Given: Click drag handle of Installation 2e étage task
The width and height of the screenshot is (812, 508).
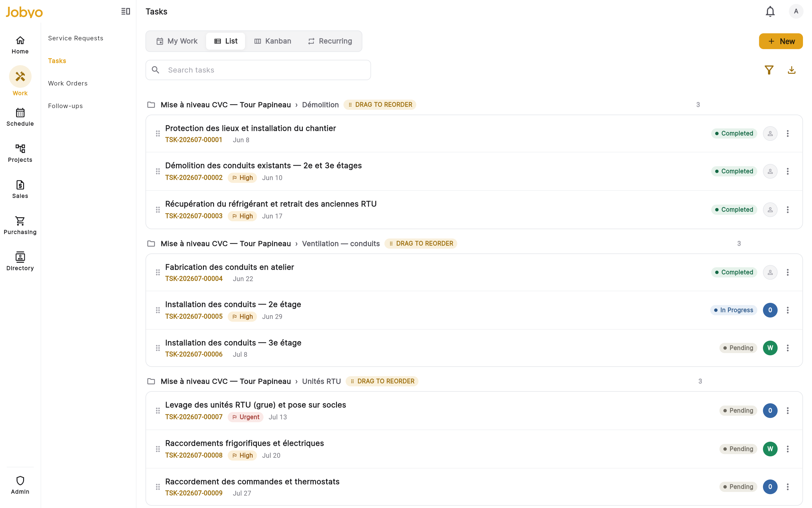Looking at the screenshot, I should point(158,310).
